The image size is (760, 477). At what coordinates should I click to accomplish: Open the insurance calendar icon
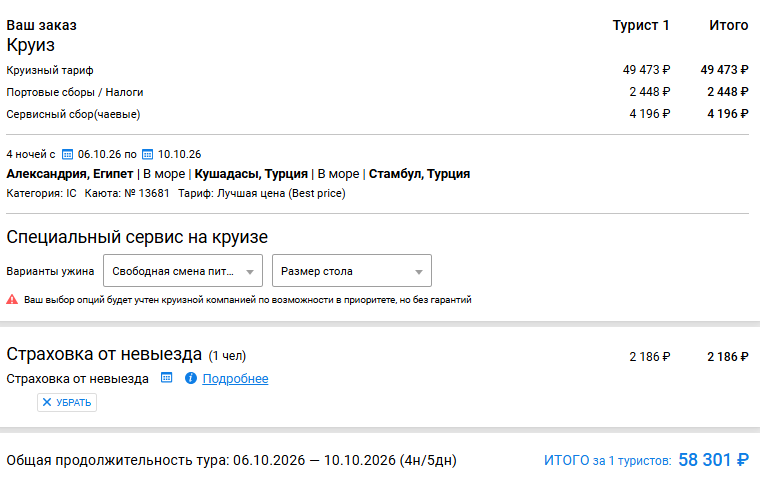166,378
